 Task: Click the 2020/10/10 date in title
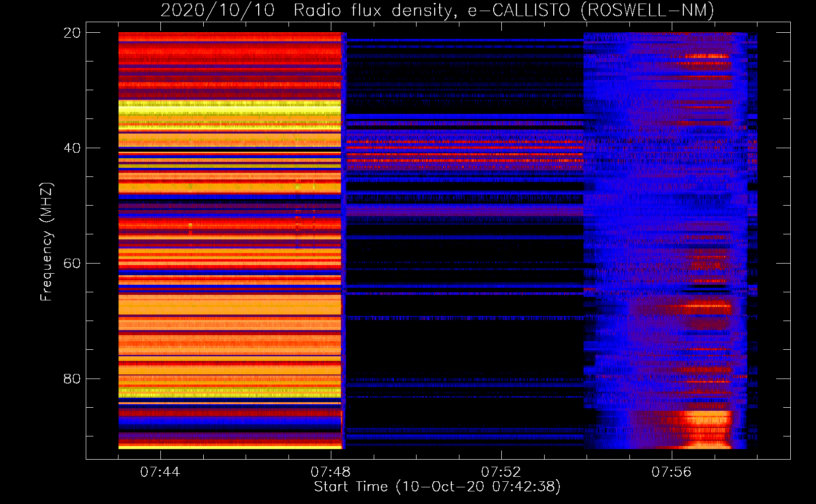(x=217, y=10)
